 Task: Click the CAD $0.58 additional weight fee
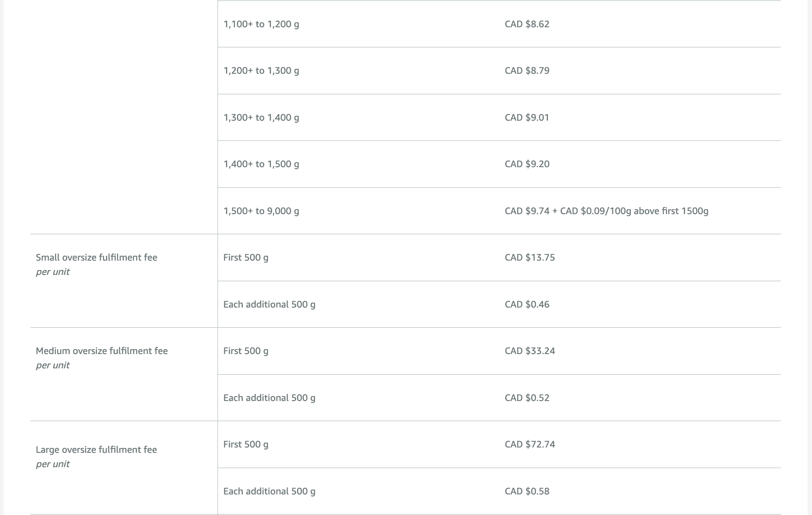coord(527,491)
